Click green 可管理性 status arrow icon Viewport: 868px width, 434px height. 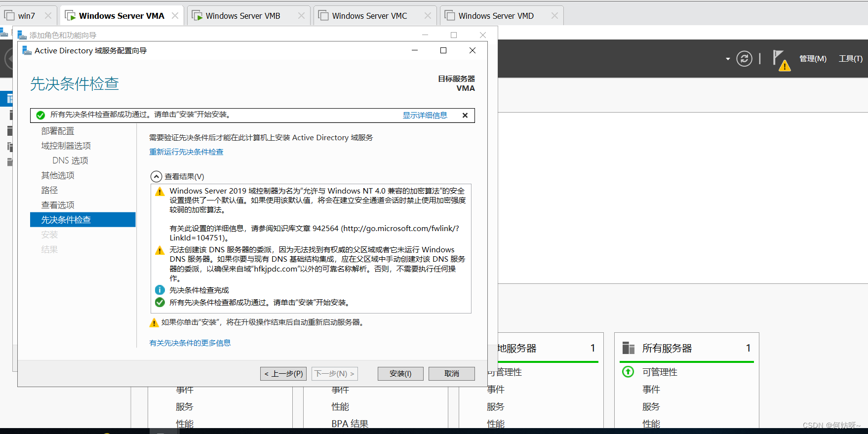tap(628, 372)
